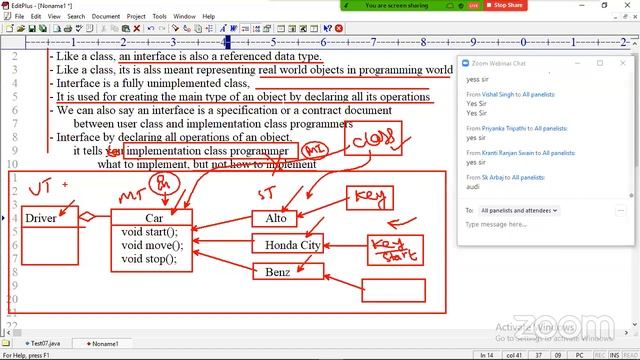The height and width of the screenshot is (360, 640).
Task: Click the editor horizontal scrollbar
Action: pyautogui.click(x=318, y=333)
